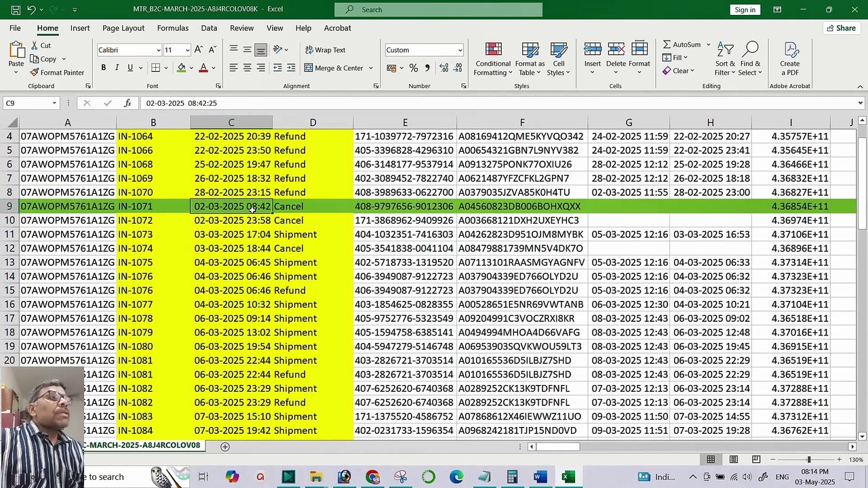Open the Calibri font name dropdown
This screenshot has width=868, height=488.
[x=159, y=50]
